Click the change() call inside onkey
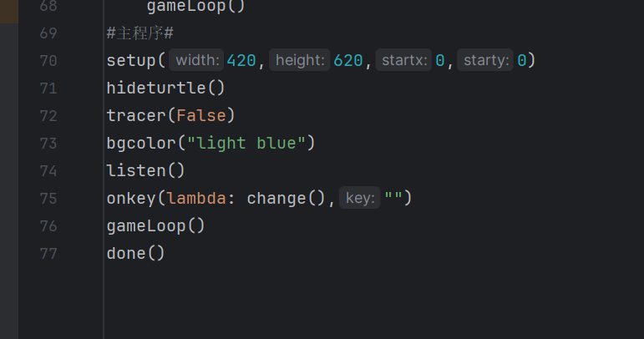Image resolution: width=644 pixels, height=339 pixels. 287,199
